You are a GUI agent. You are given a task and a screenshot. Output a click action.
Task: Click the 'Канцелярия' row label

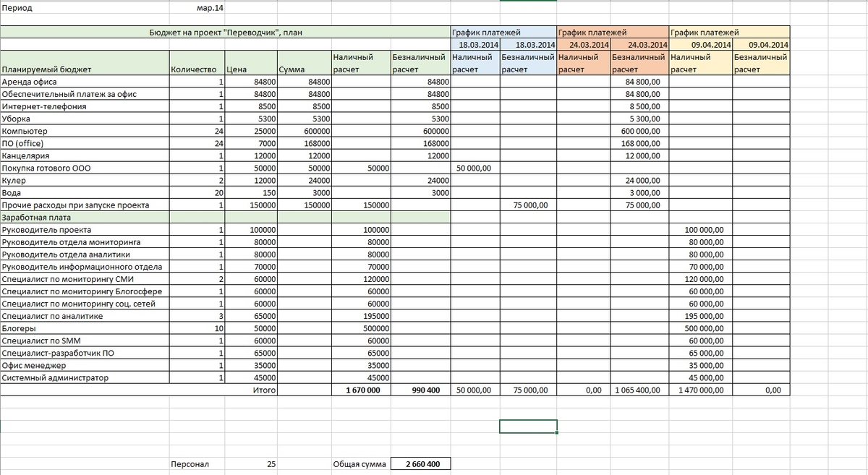(x=85, y=155)
